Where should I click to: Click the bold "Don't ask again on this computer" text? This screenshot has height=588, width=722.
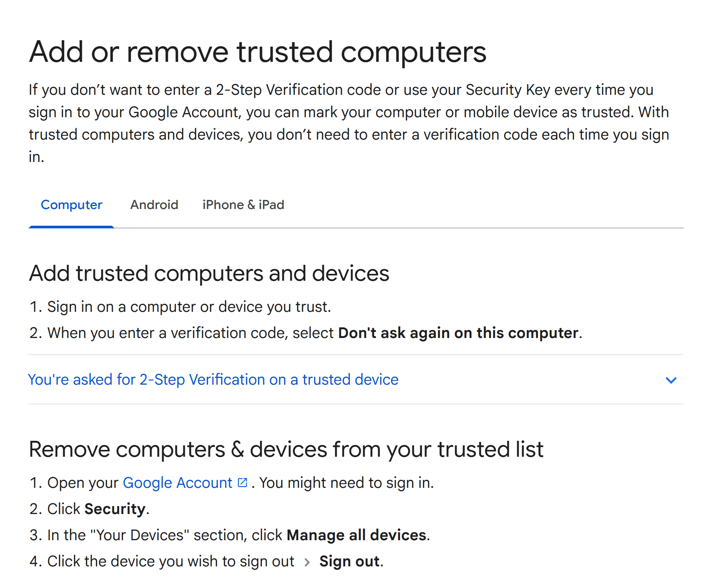(x=458, y=333)
